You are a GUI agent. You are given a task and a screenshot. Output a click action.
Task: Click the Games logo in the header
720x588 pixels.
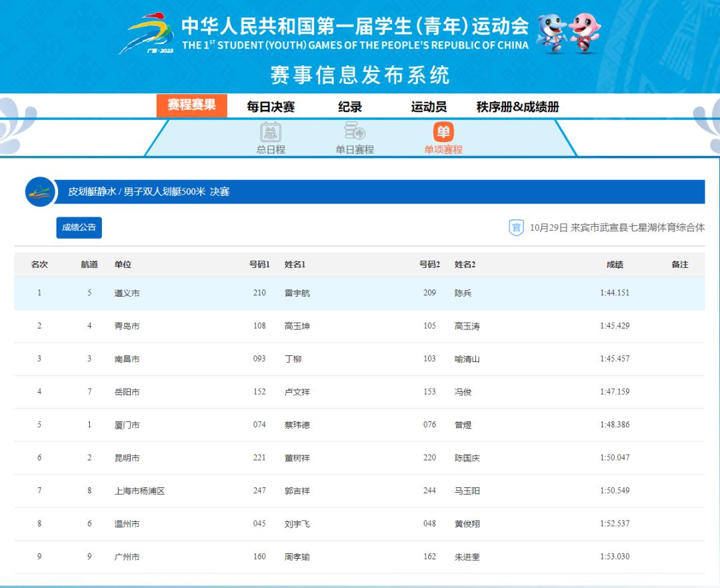coord(145,34)
